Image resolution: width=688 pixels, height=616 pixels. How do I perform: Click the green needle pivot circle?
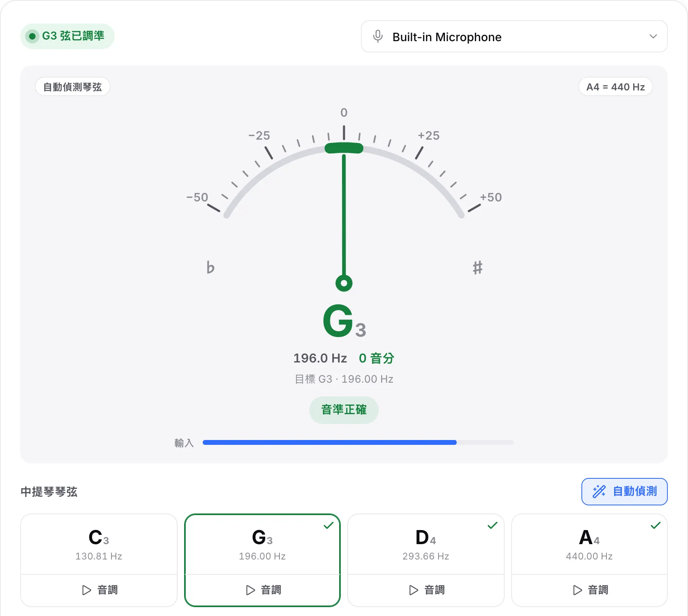[344, 283]
